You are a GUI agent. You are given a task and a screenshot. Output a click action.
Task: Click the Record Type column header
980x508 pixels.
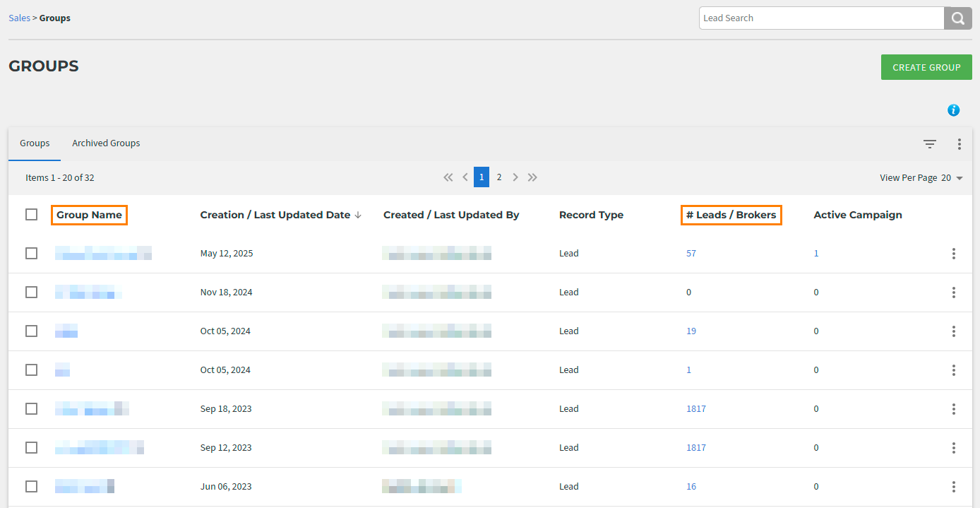coord(592,215)
